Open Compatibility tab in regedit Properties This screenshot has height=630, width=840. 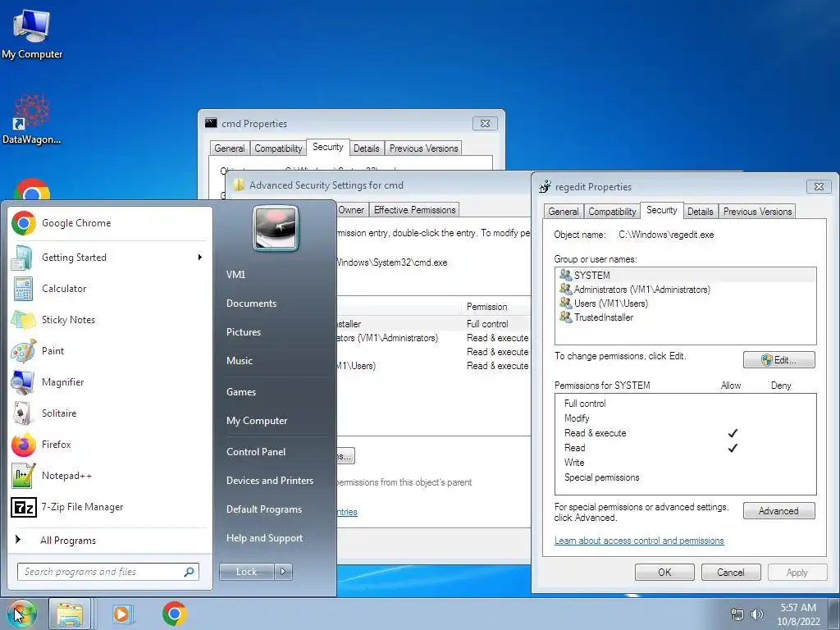coord(612,212)
